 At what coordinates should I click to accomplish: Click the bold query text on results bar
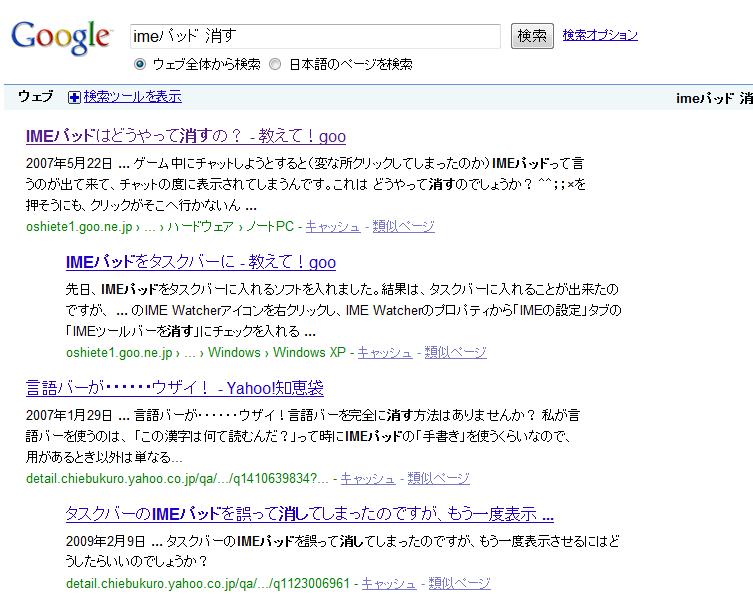click(x=715, y=98)
